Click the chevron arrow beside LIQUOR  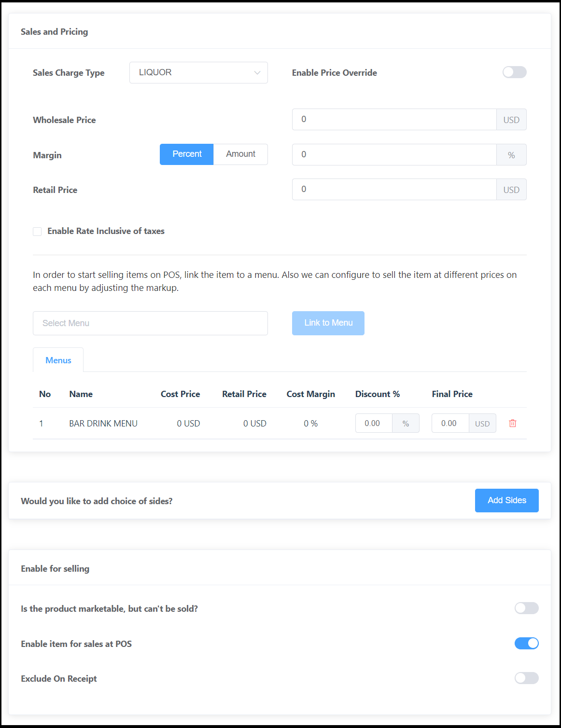tap(257, 73)
